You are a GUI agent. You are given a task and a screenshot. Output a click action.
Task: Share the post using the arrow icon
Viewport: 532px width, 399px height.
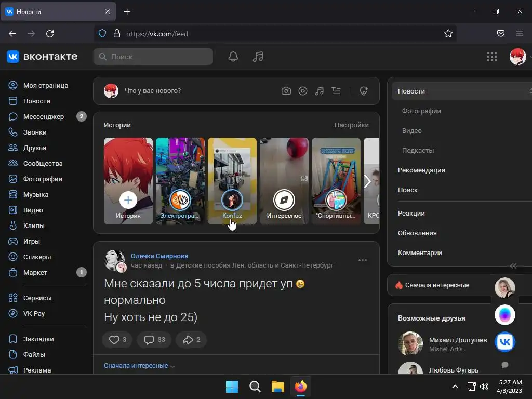(191, 340)
